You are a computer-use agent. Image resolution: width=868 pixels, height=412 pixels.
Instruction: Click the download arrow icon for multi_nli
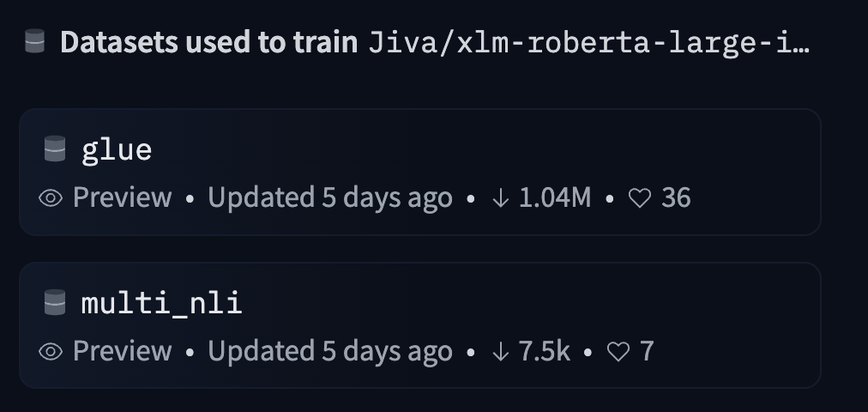point(500,351)
